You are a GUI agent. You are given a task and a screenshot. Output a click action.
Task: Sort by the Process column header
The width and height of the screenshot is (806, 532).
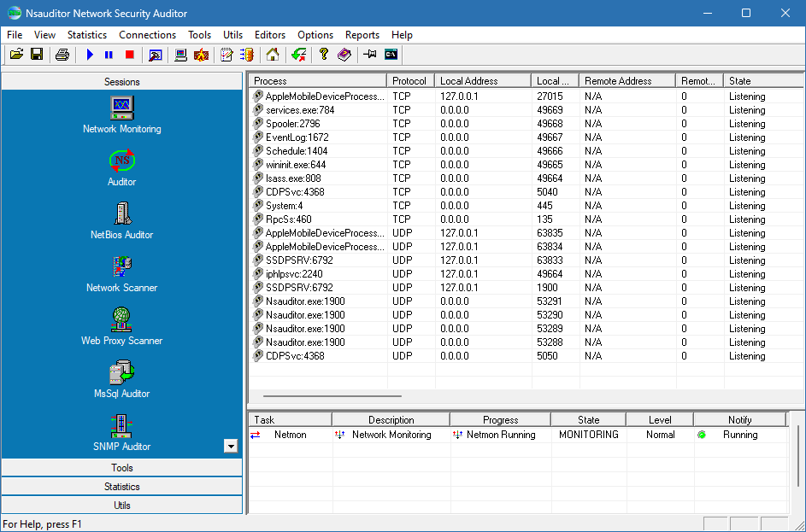click(318, 81)
